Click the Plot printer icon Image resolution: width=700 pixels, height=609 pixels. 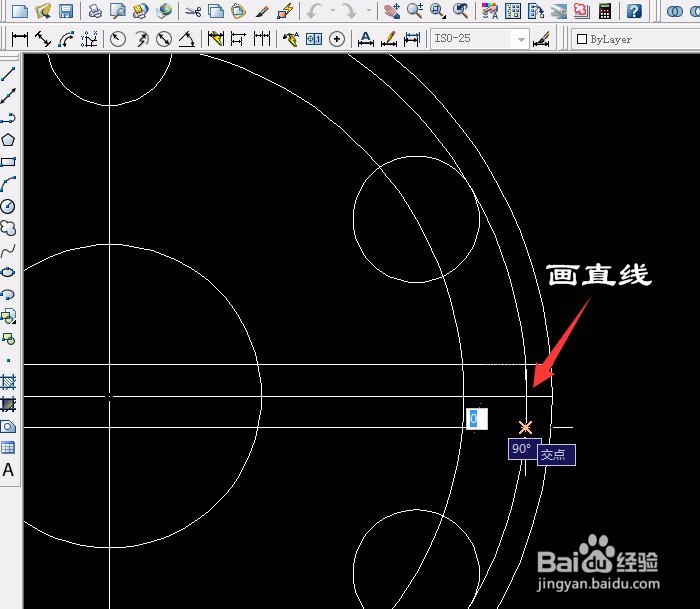tap(94, 11)
